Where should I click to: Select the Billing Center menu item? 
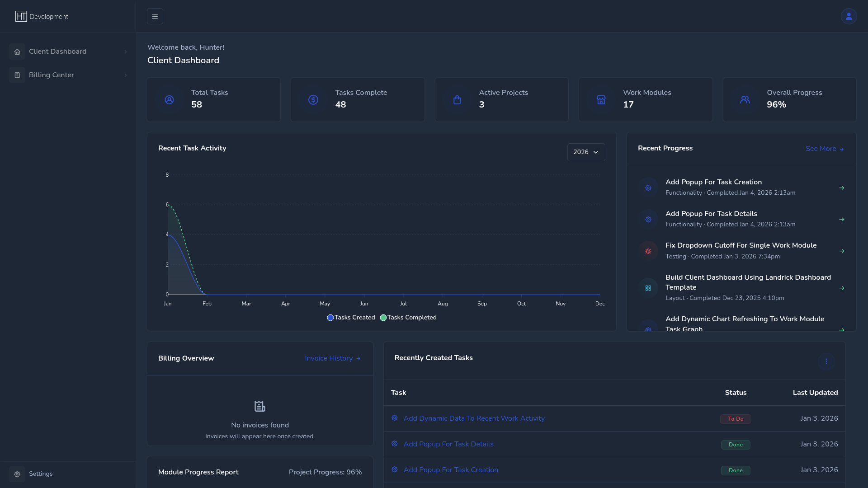[52, 75]
